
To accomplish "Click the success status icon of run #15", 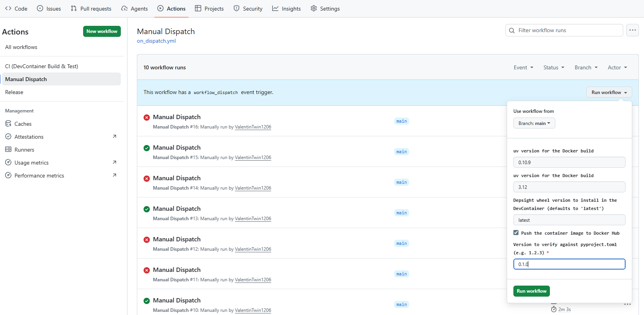I will [147, 148].
